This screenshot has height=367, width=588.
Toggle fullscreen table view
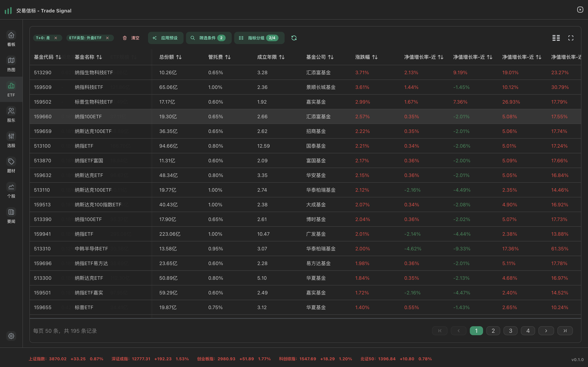tap(571, 38)
